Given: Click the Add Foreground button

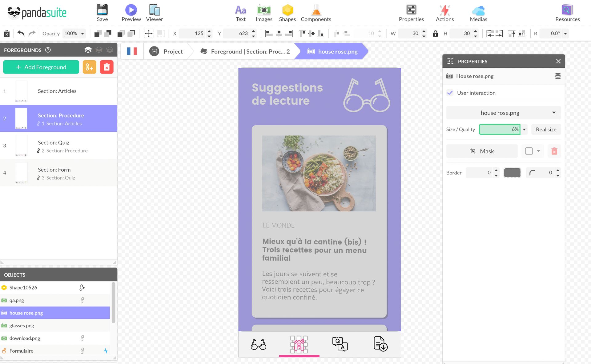Looking at the screenshot, I should pyautogui.click(x=41, y=67).
